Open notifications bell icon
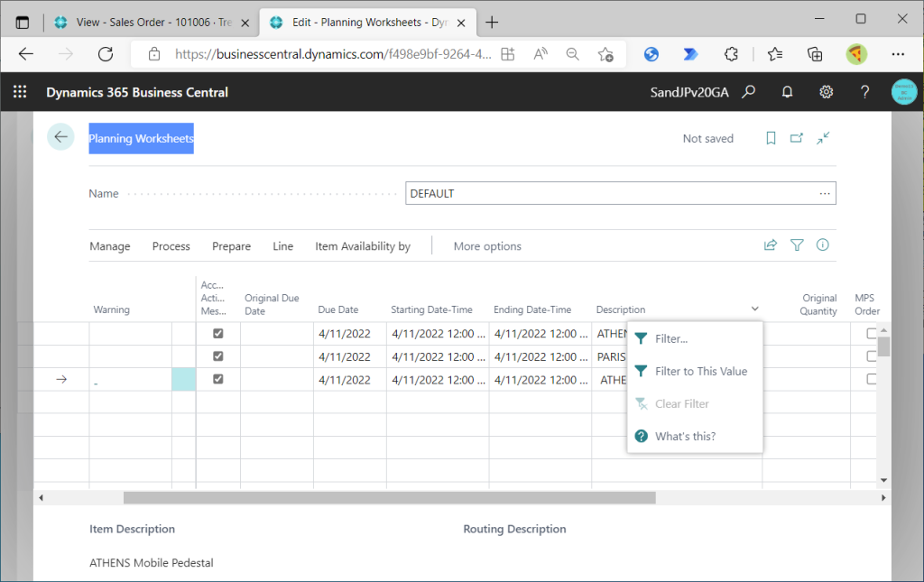 tap(787, 92)
